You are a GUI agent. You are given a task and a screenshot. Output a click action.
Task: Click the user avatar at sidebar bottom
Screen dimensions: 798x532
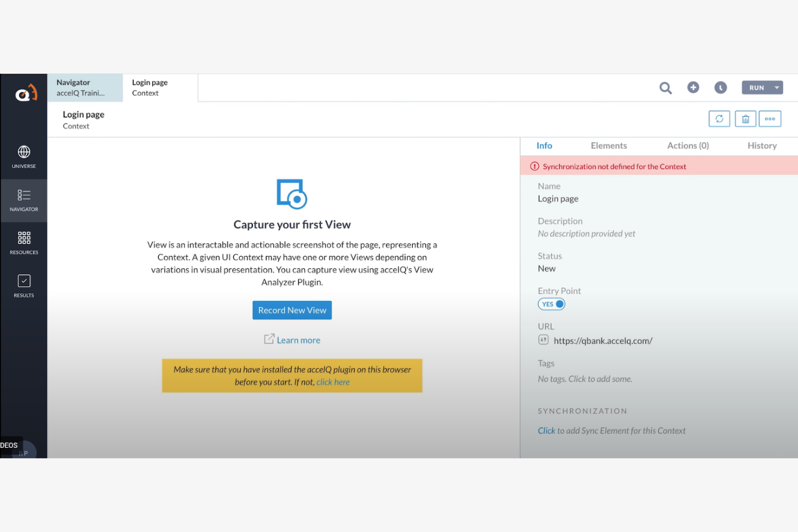pyautogui.click(x=25, y=452)
